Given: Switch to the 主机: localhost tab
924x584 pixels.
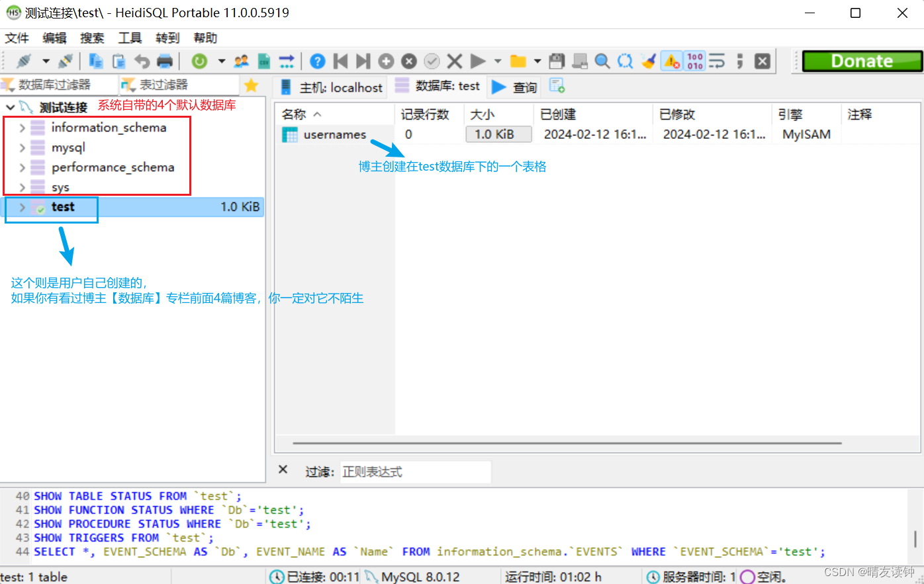Looking at the screenshot, I should click(331, 87).
